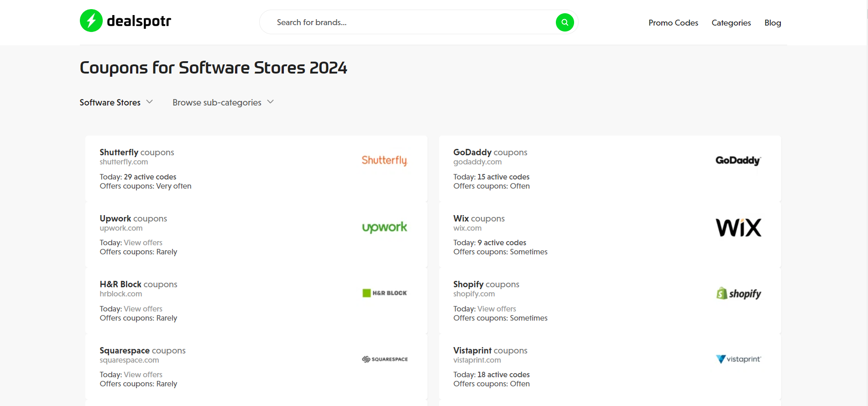Click View offers under Squarespace
The width and height of the screenshot is (868, 406).
point(143,374)
